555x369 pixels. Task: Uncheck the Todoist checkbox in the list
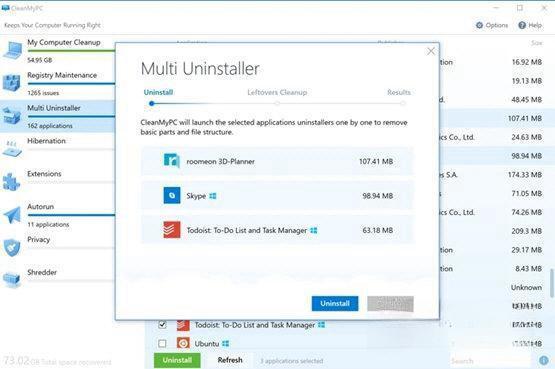(162, 324)
